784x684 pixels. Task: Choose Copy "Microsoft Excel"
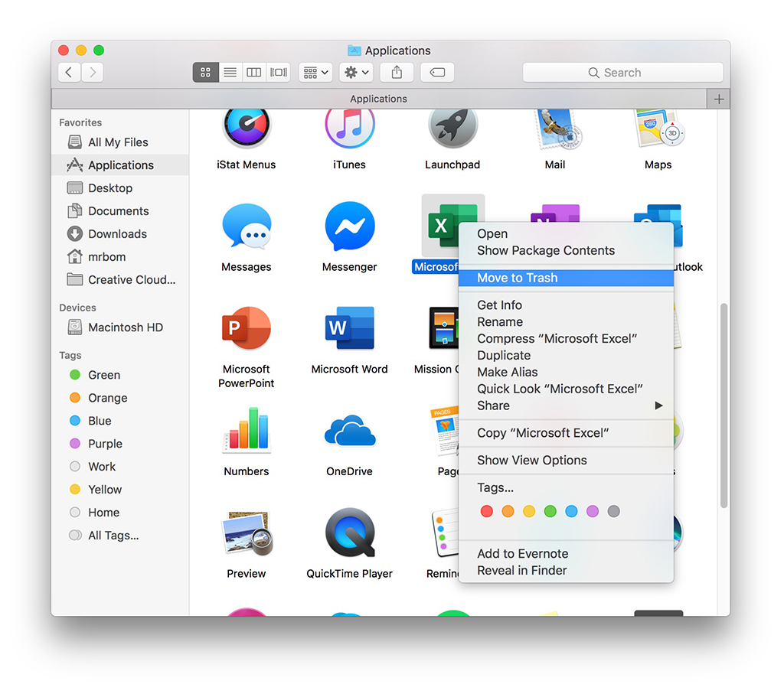[x=566, y=433]
